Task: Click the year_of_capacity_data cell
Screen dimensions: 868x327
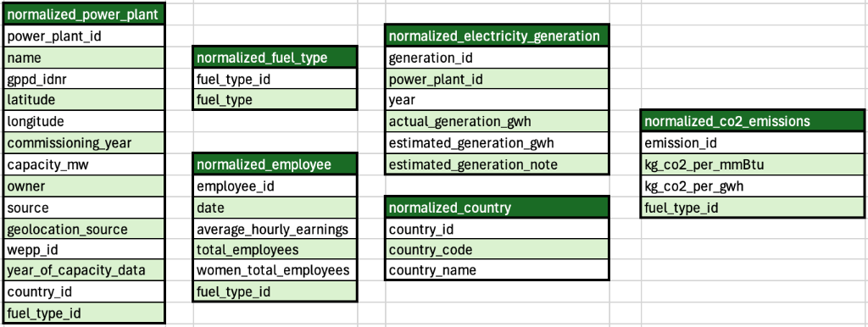Action: tap(84, 270)
